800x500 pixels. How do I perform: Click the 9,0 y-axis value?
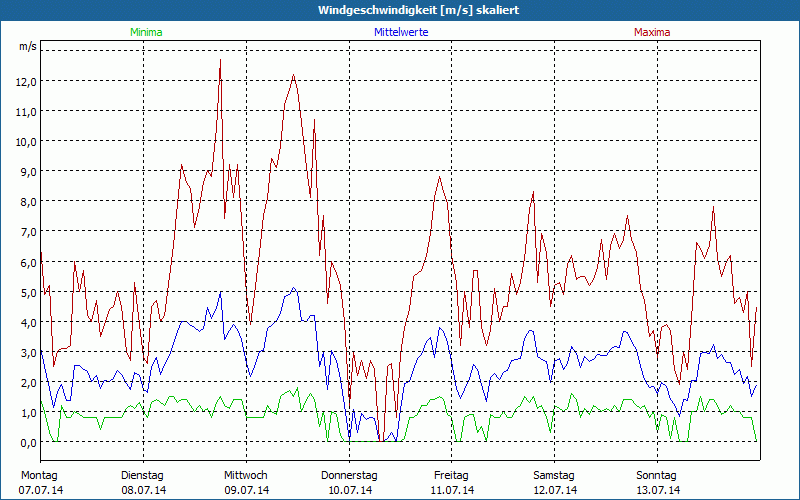coord(26,171)
